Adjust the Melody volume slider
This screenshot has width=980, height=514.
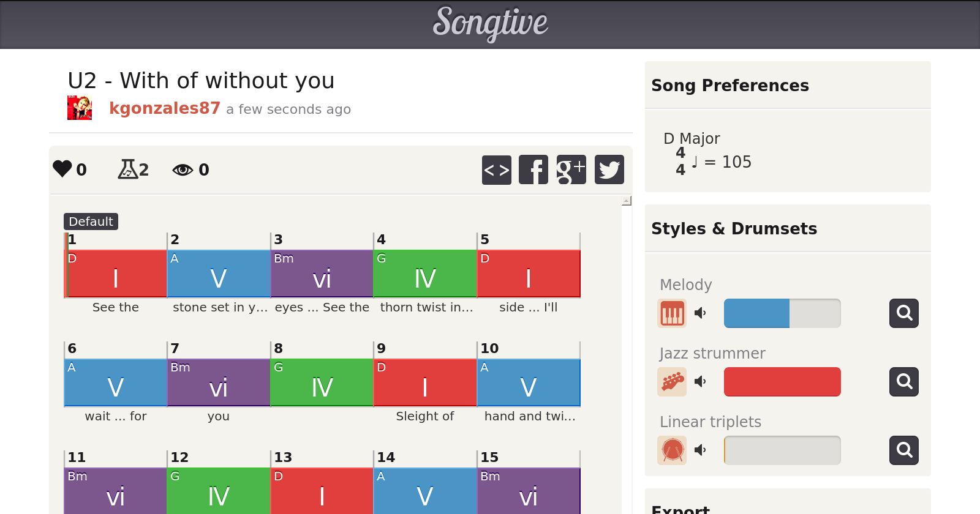click(782, 313)
